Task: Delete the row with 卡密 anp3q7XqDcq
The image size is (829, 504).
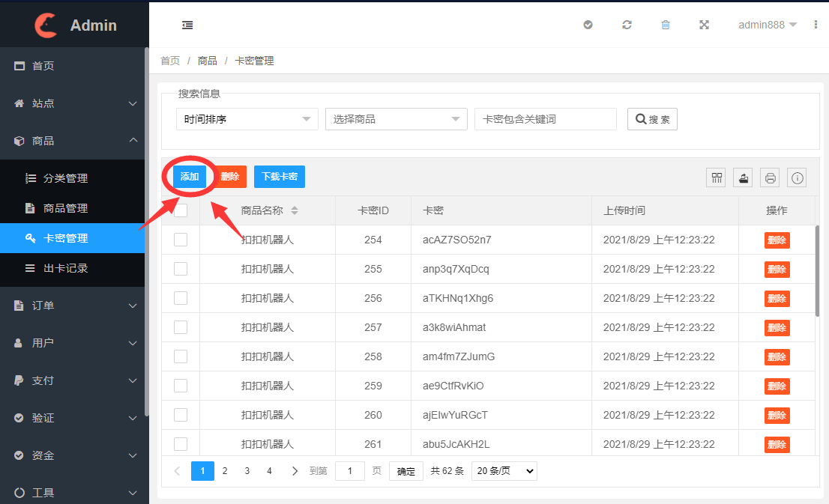Action: click(x=777, y=270)
